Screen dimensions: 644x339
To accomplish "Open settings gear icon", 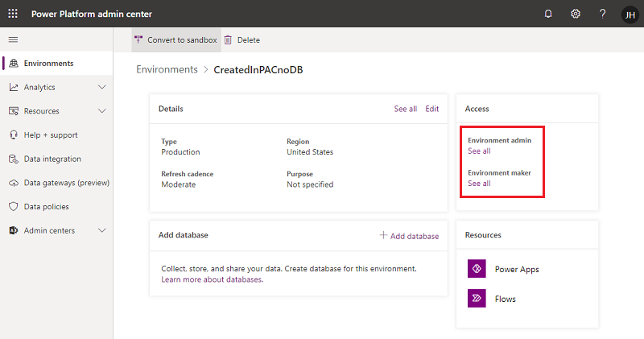I will tap(576, 14).
